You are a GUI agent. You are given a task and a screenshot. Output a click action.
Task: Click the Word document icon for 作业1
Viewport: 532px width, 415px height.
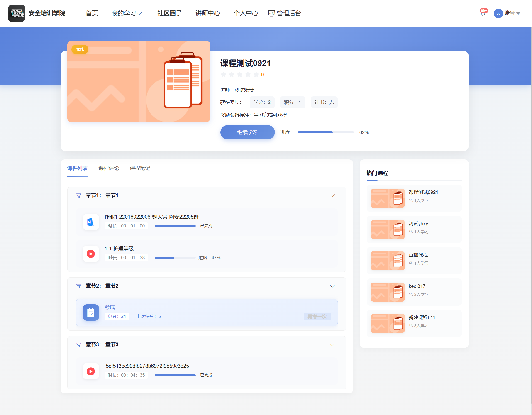[91, 222]
